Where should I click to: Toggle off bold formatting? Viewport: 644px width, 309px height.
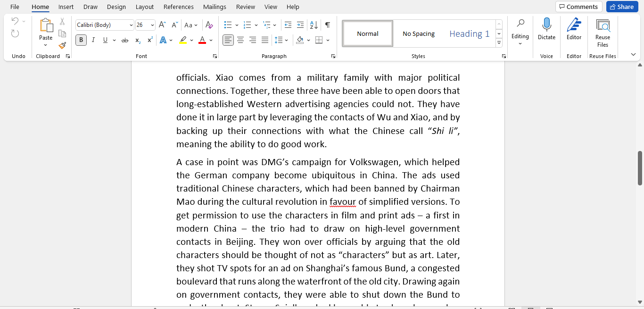(x=81, y=40)
